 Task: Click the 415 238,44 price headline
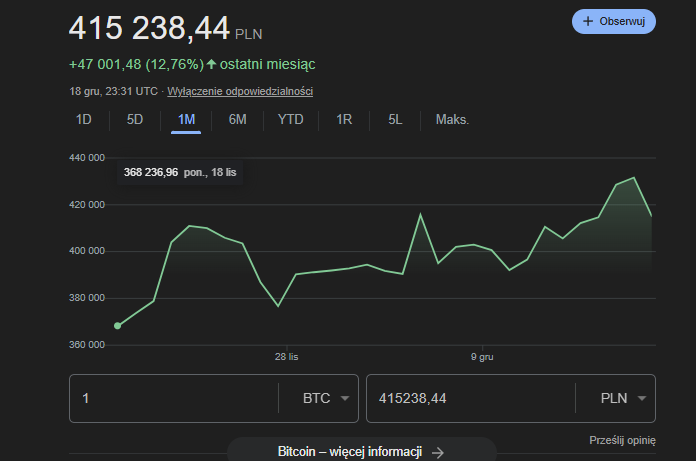(x=150, y=28)
